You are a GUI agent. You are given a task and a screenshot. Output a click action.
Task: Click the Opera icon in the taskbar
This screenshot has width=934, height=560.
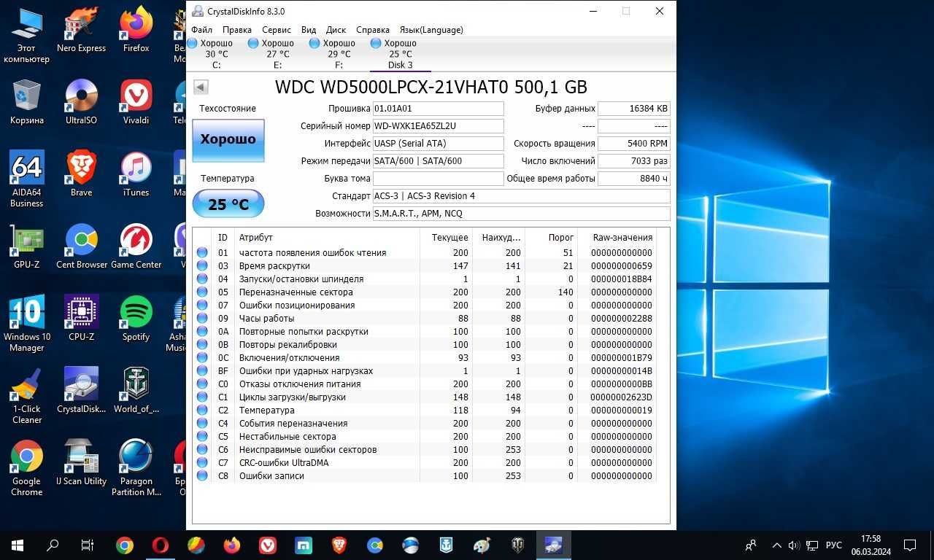(x=161, y=545)
